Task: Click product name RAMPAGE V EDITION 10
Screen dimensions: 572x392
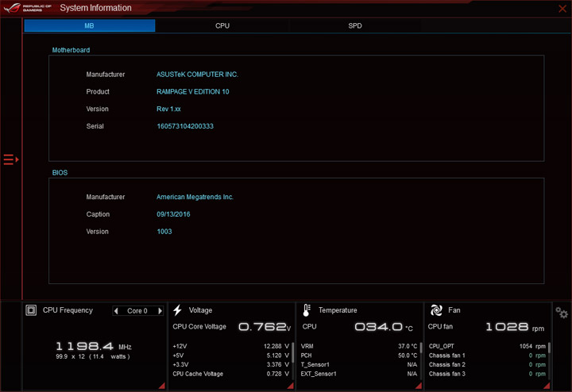Action: tap(192, 92)
